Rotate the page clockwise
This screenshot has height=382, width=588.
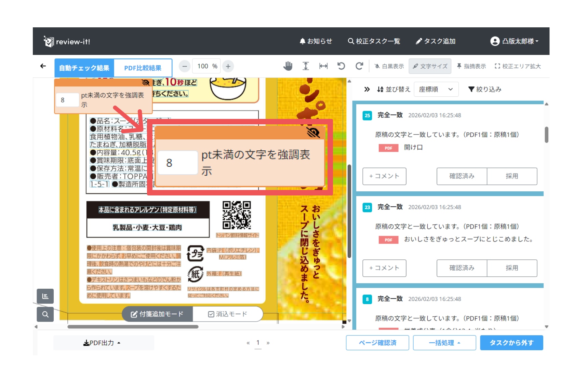click(359, 66)
